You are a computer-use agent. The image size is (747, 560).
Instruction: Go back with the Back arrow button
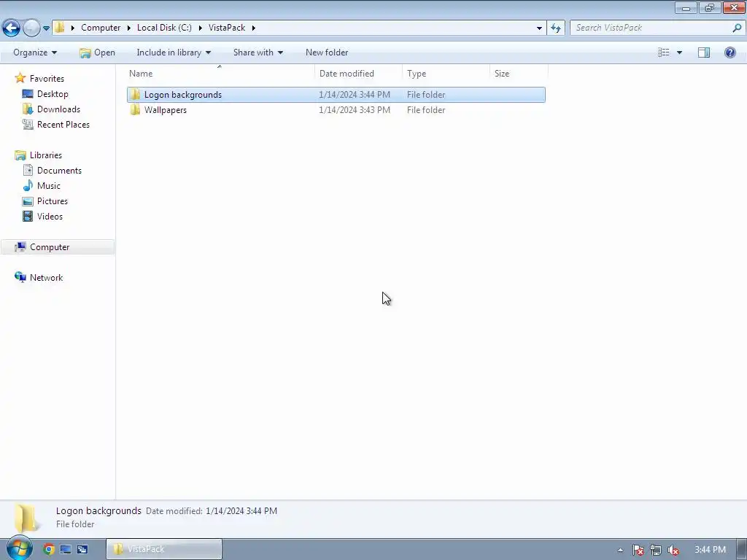[12, 28]
